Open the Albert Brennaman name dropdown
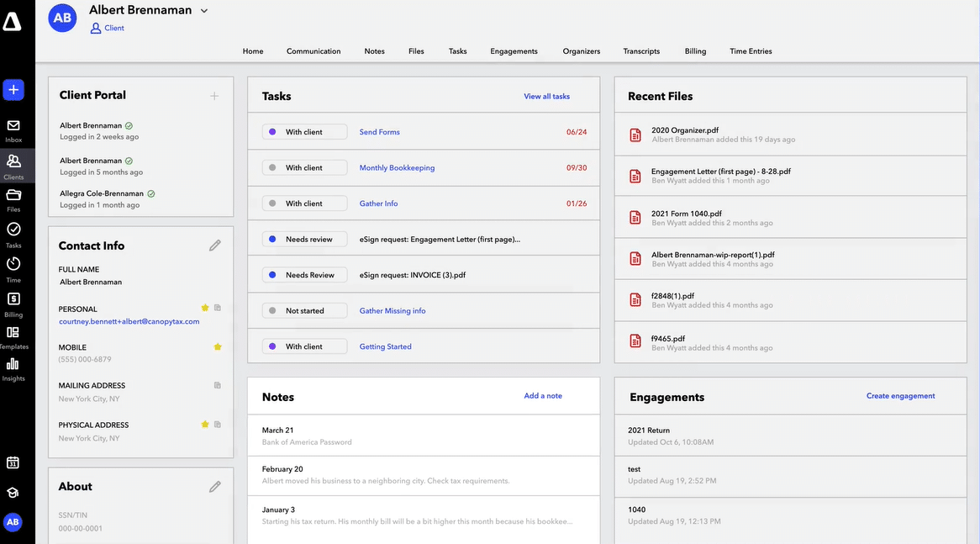Screen dimensions: 980x544 pyautogui.click(x=203, y=10)
